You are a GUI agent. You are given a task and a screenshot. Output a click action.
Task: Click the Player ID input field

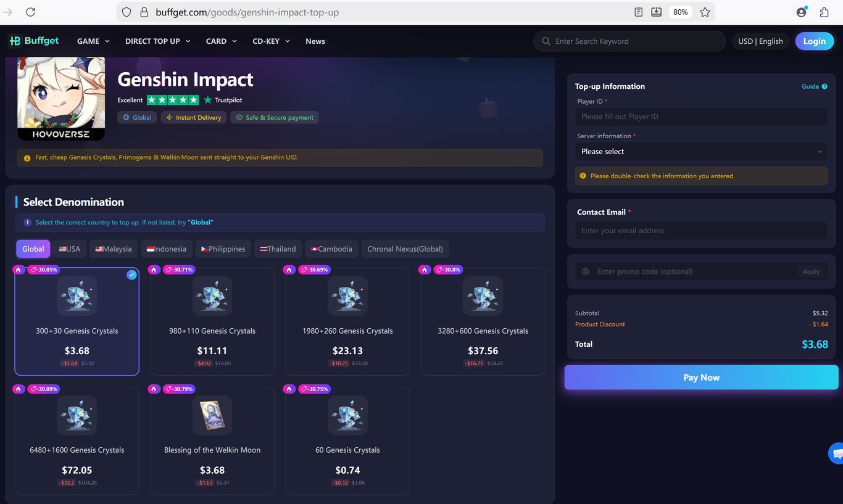pos(702,117)
